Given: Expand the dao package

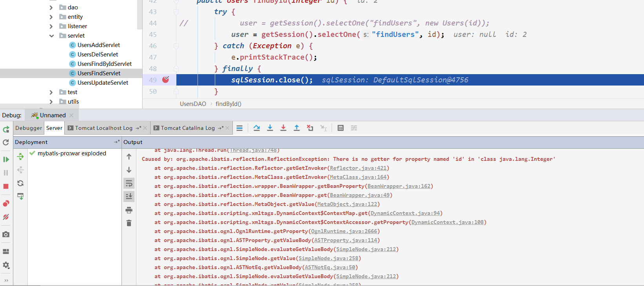Looking at the screenshot, I should click(x=51, y=7).
